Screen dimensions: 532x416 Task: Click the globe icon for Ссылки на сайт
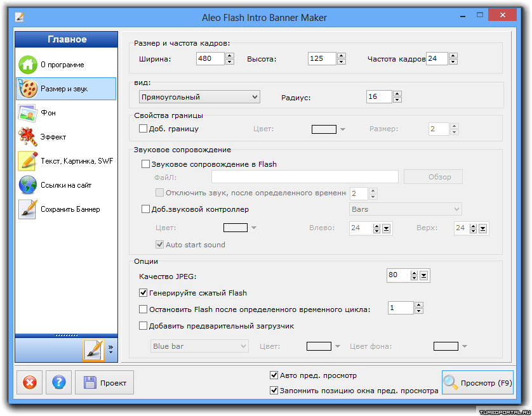27,185
